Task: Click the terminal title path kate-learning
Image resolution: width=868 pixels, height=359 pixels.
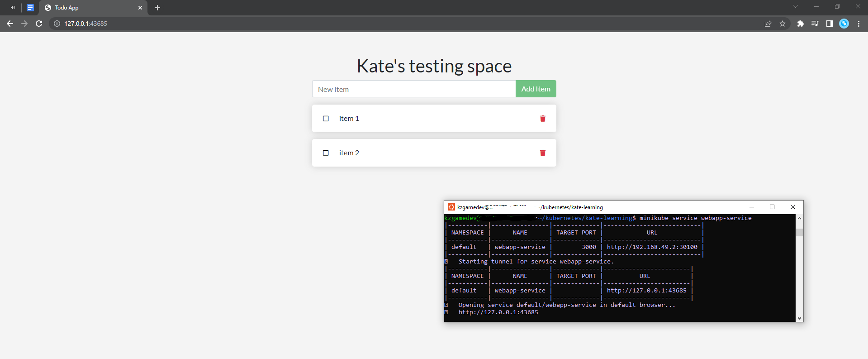Action: [x=587, y=207]
